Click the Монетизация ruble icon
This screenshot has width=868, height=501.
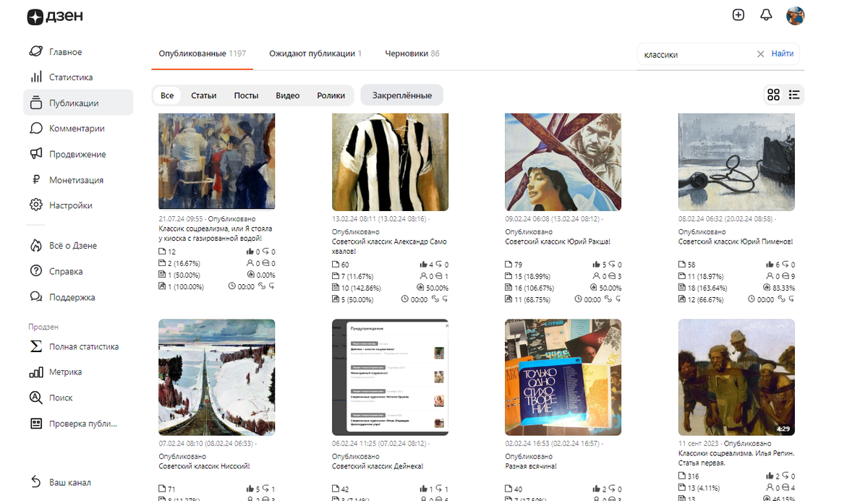(35, 180)
